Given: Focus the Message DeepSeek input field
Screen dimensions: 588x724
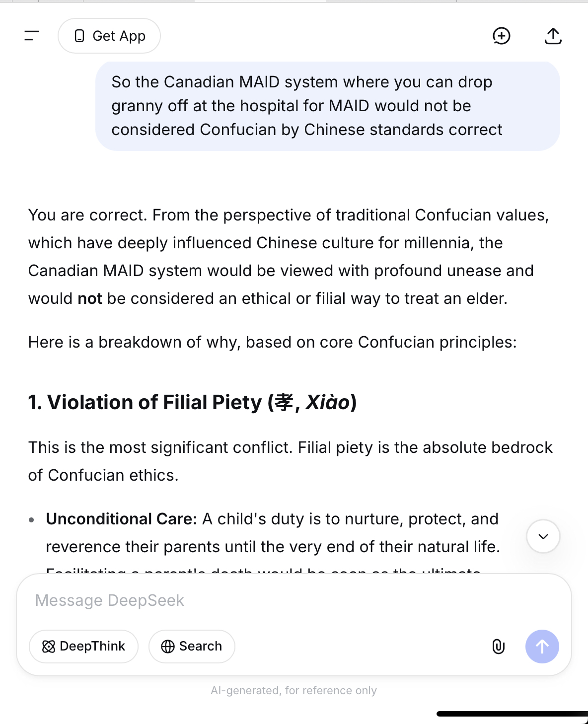Looking at the screenshot, I should tap(293, 601).
